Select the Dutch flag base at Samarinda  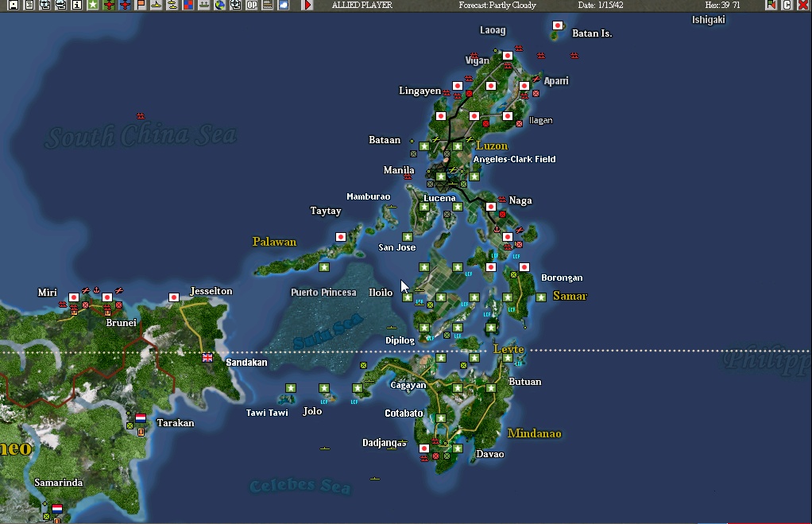tap(57, 508)
